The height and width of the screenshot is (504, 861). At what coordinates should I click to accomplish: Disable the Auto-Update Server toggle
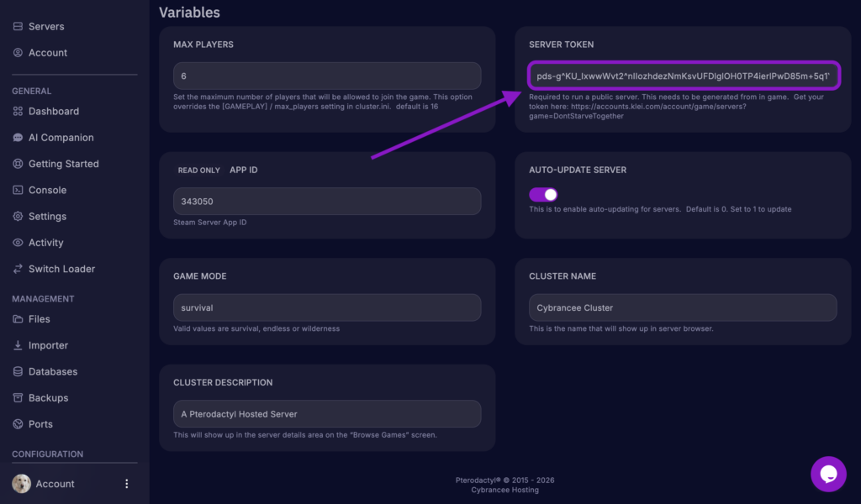tap(542, 193)
